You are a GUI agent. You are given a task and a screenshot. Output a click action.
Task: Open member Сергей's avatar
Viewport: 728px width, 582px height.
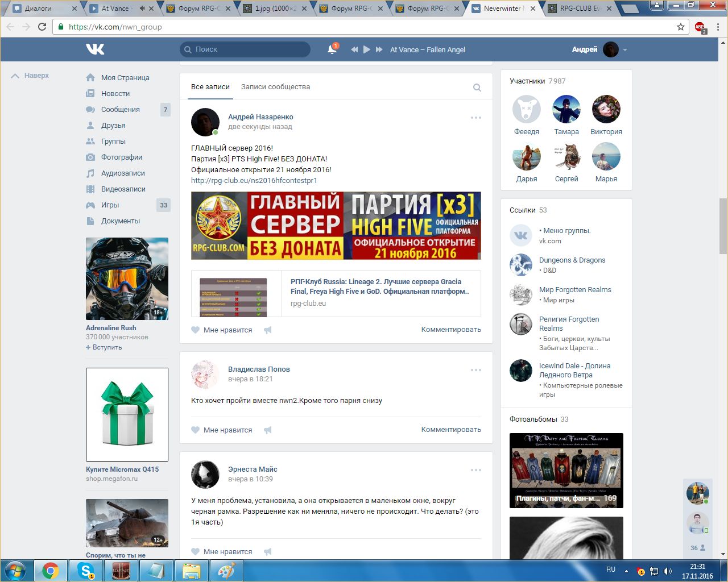(566, 156)
